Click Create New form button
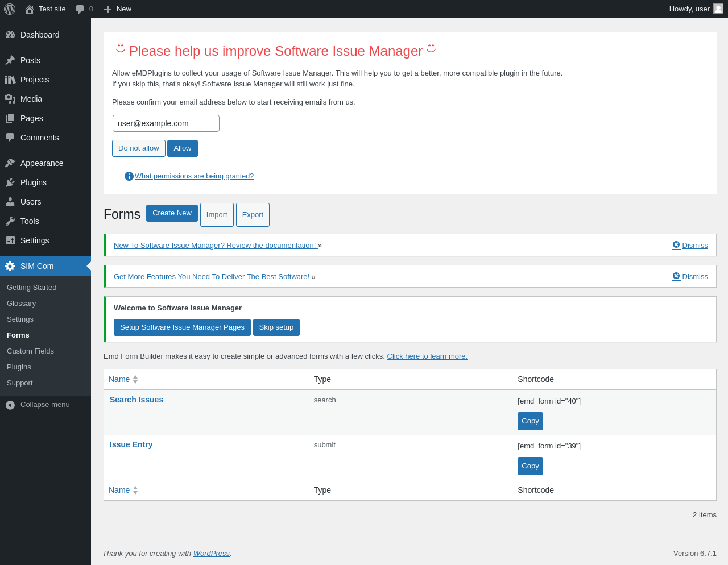 pyautogui.click(x=172, y=213)
